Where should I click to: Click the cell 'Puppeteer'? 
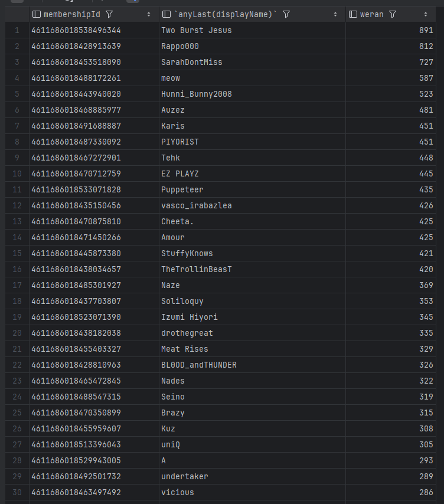252,189
